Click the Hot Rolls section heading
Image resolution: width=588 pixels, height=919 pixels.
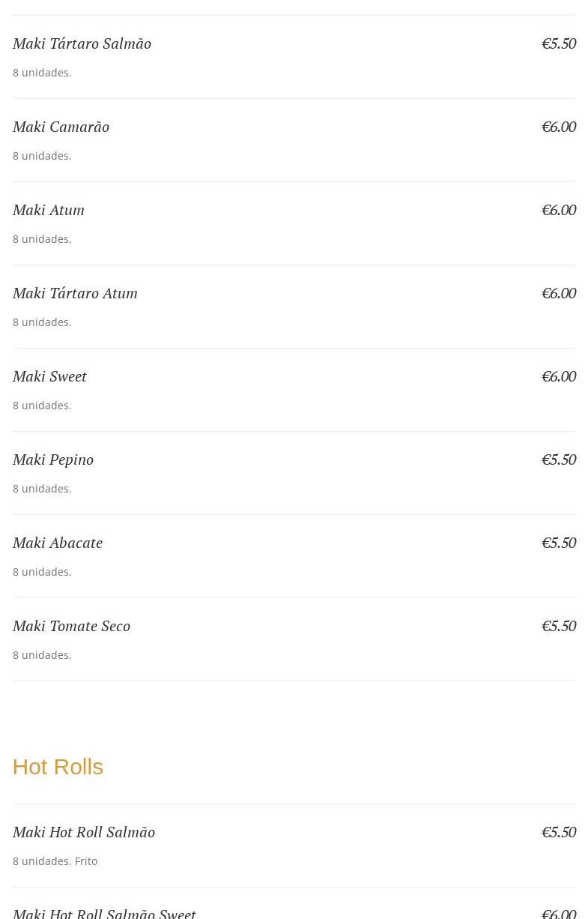58,767
